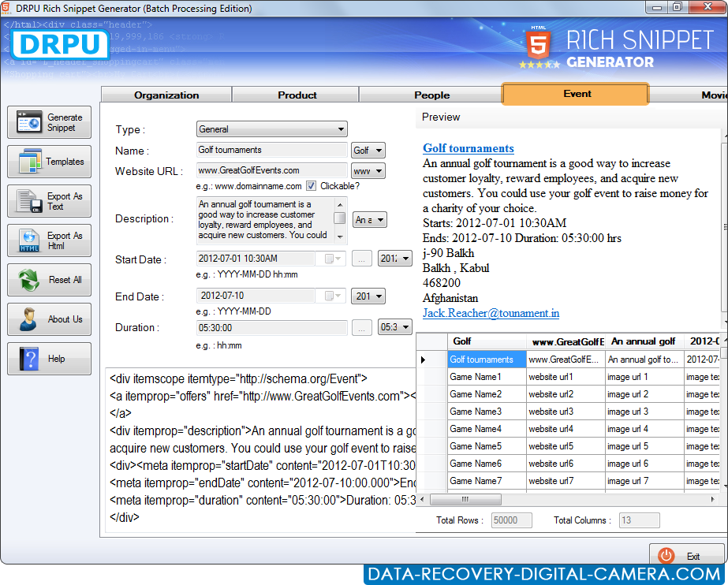Switch to the Product tab
The width and height of the screenshot is (728, 585).
click(297, 95)
